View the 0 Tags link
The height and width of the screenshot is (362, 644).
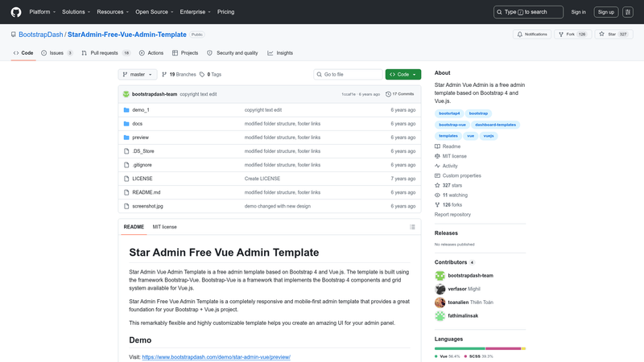click(x=210, y=74)
